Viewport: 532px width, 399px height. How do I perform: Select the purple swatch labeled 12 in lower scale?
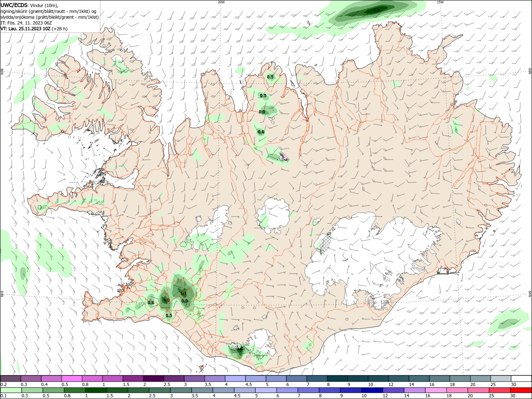(393, 390)
